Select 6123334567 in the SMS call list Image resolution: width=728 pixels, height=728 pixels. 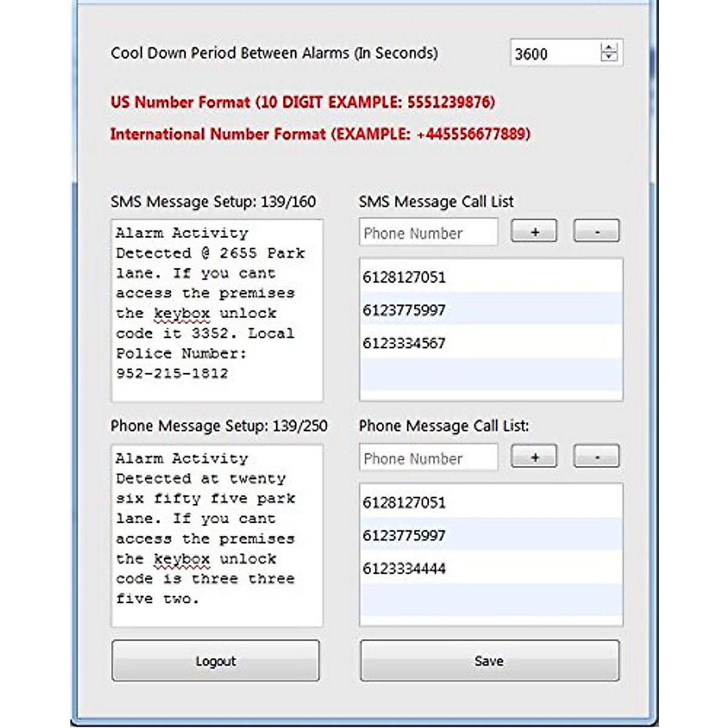tap(405, 343)
